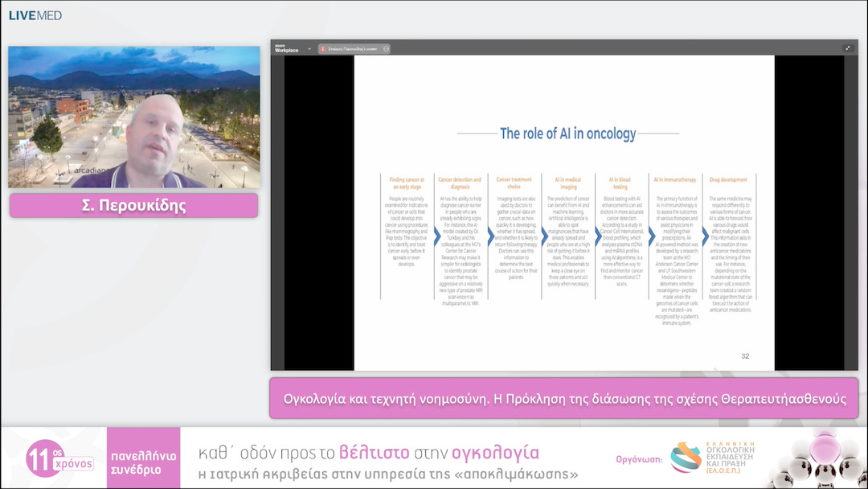Click the 'Cancer detection and diagnosis' heading

coord(461,183)
